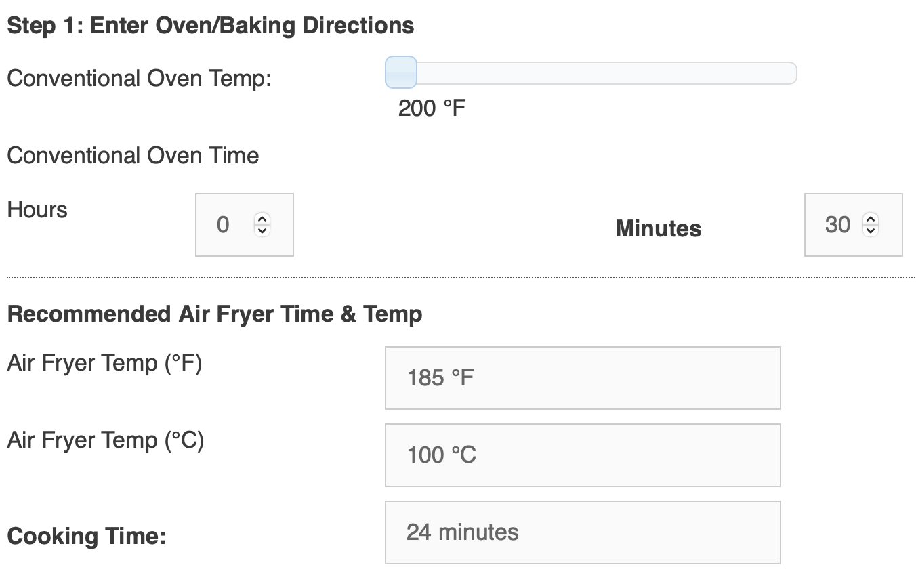Decrement the Hours value with the down arrow
This screenshot has width=916, height=588.
(262, 231)
